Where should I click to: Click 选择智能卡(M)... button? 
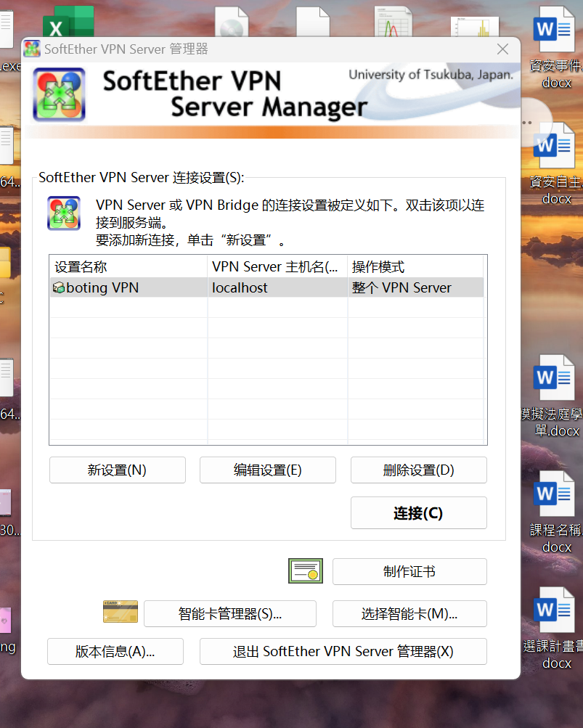click(409, 613)
